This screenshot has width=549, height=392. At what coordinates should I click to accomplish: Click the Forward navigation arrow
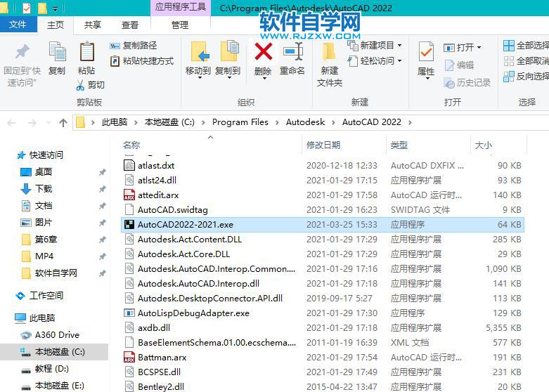[x=32, y=123]
